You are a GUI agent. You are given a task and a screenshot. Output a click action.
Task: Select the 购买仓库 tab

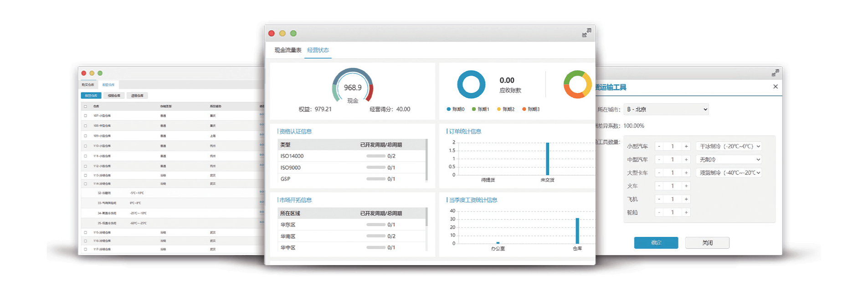tap(87, 85)
